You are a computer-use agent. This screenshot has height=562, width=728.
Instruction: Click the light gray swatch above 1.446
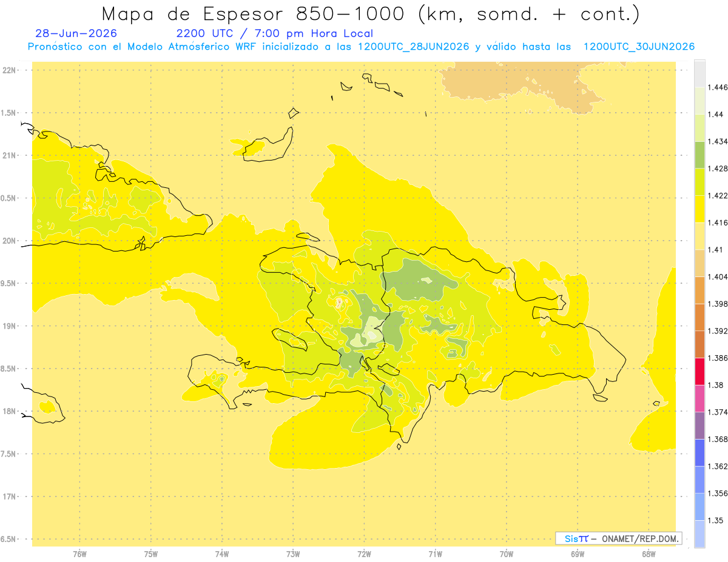coord(699,73)
